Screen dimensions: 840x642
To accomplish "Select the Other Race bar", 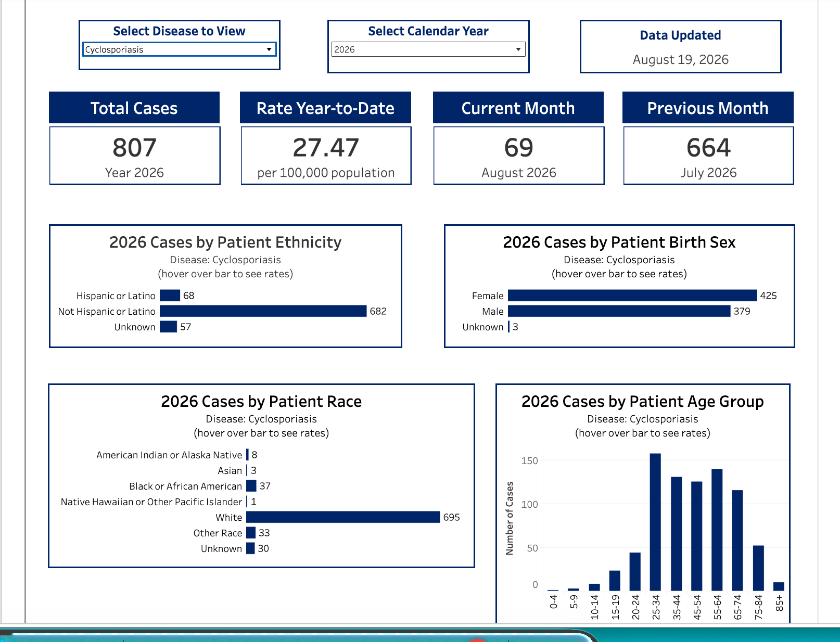I will [251, 533].
